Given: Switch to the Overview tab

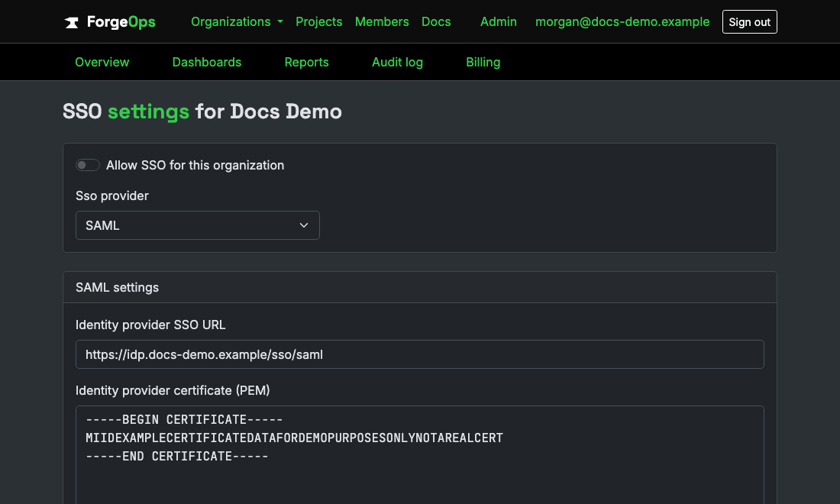Looking at the screenshot, I should click(x=102, y=62).
